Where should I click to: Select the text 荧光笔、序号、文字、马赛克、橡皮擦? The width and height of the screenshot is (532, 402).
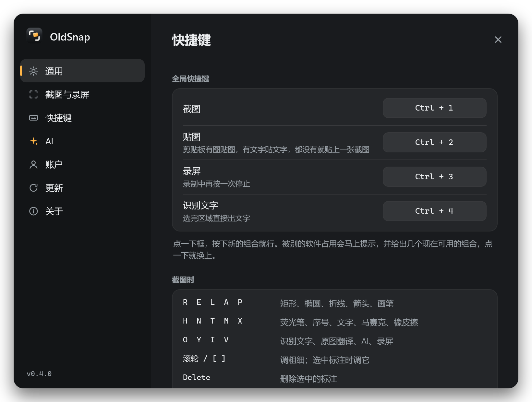(x=349, y=323)
